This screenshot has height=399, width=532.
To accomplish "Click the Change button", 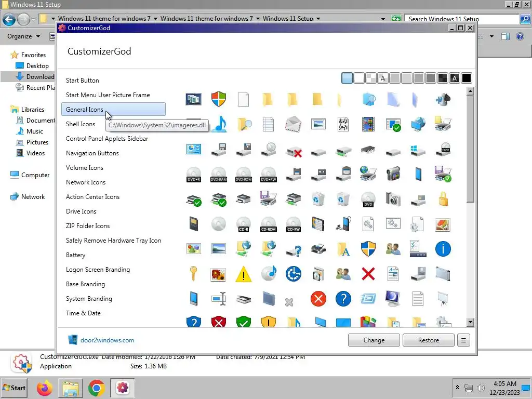I will (x=374, y=340).
